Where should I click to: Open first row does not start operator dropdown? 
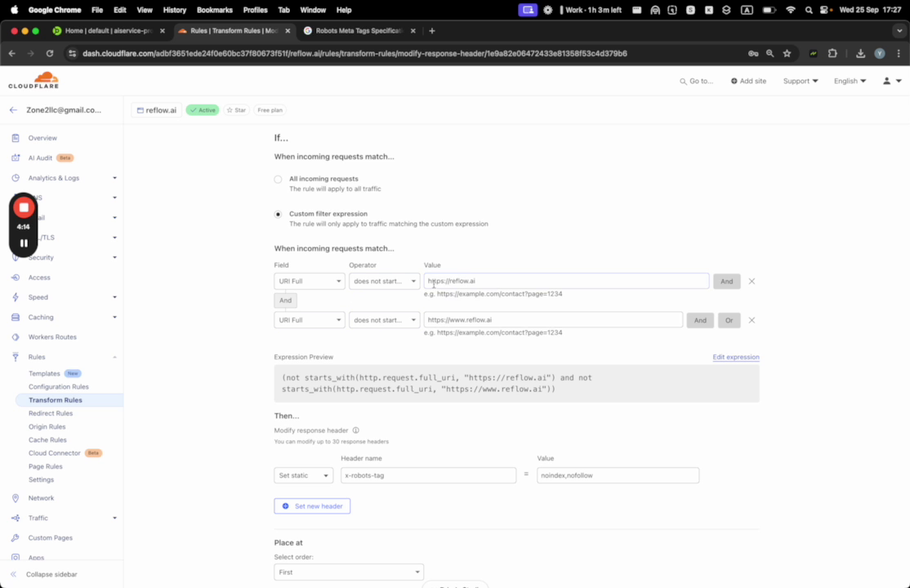tap(384, 281)
